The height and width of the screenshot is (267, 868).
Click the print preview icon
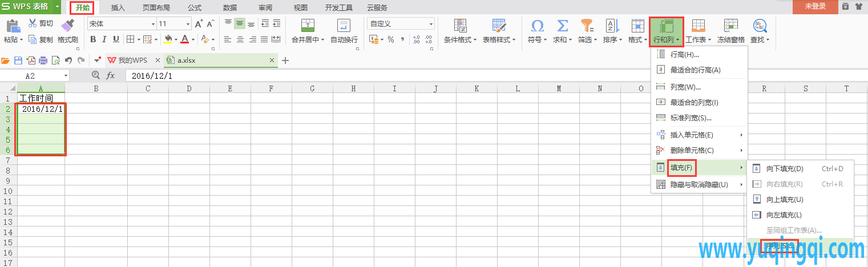(55, 60)
